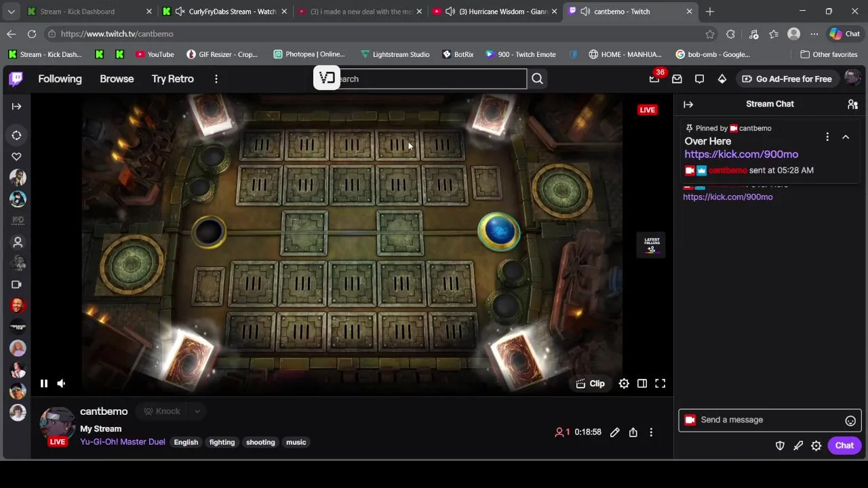
Task: Collapse the Stream Chat panel
Action: [x=688, y=104]
